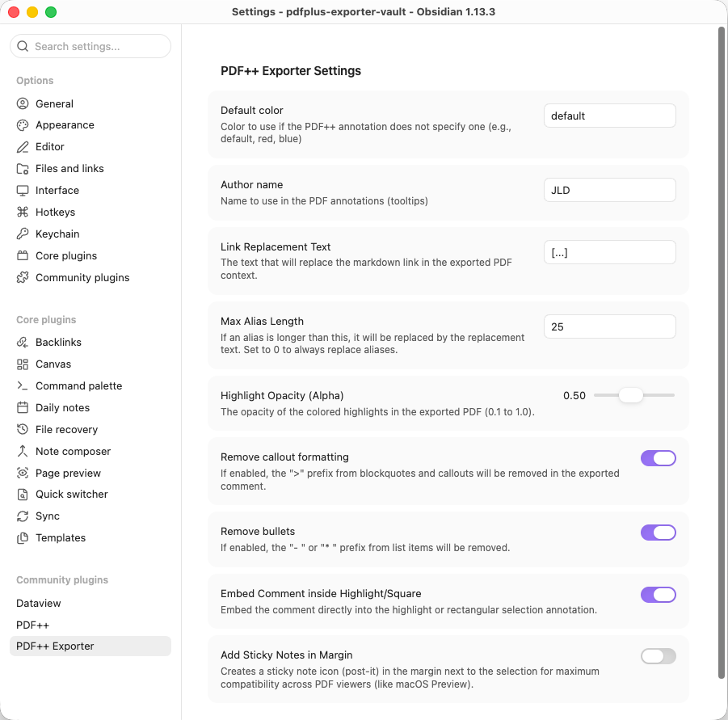Open Interface settings label
The height and width of the screenshot is (720, 728).
tap(57, 191)
